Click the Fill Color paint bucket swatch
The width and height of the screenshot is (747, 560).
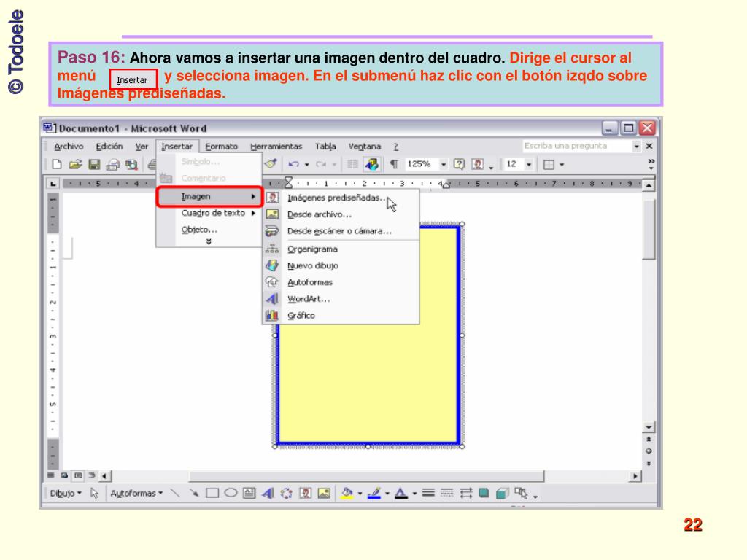point(347,494)
